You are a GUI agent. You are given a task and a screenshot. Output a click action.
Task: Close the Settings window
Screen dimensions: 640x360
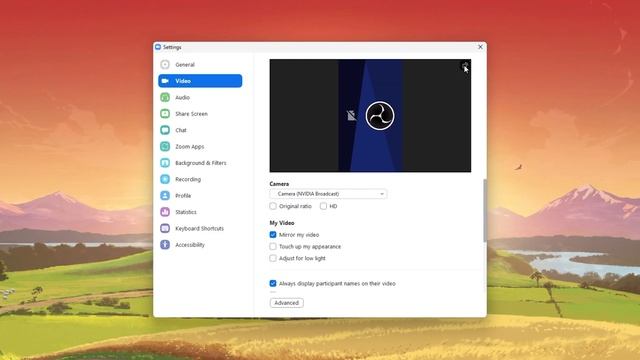[x=480, y=47]
